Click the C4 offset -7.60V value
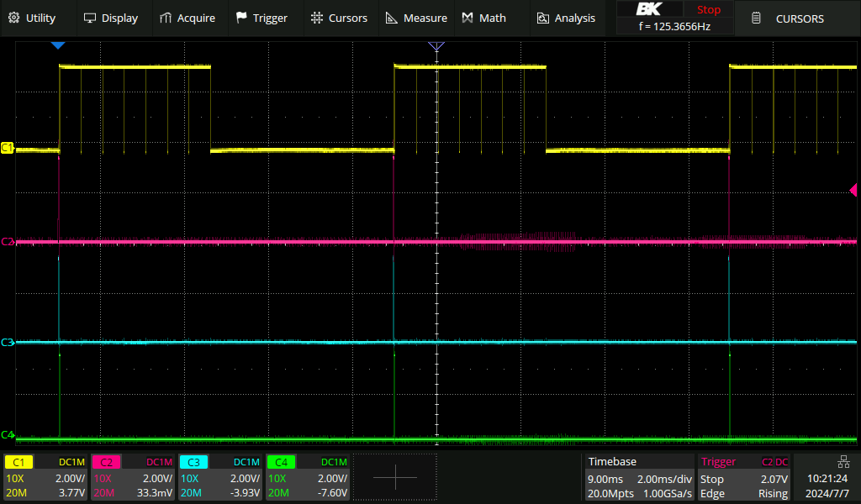 pos(332,493)
